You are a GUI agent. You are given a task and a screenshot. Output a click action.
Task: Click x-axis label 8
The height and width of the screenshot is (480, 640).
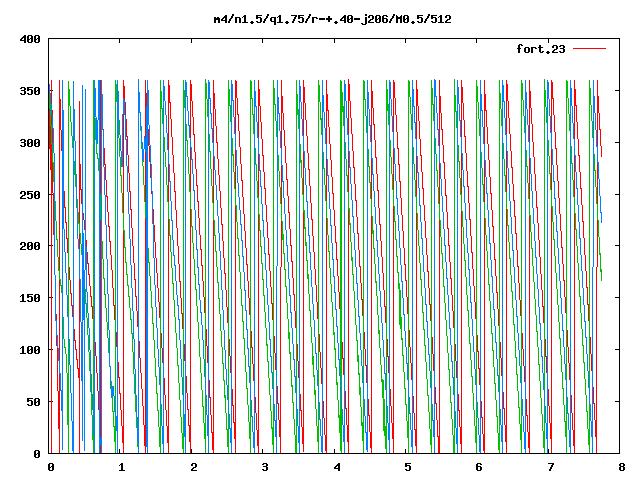coord(621,467)
